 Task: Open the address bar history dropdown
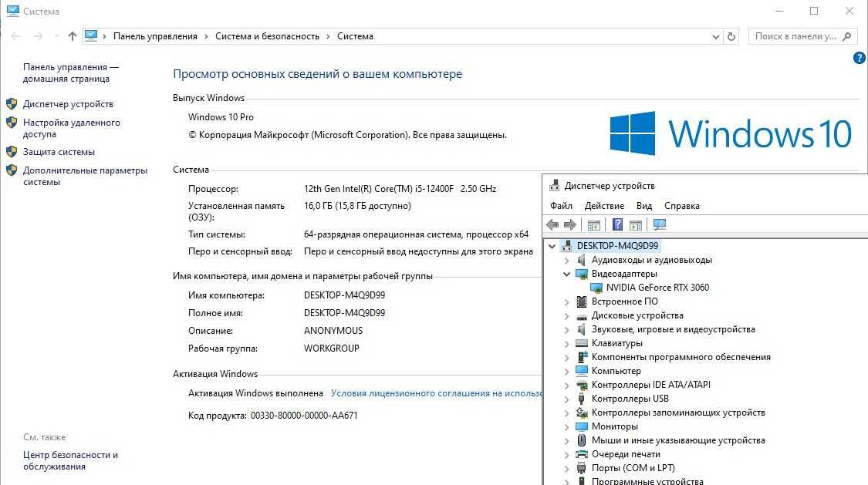pyautogui.click(x=715, y=36)
